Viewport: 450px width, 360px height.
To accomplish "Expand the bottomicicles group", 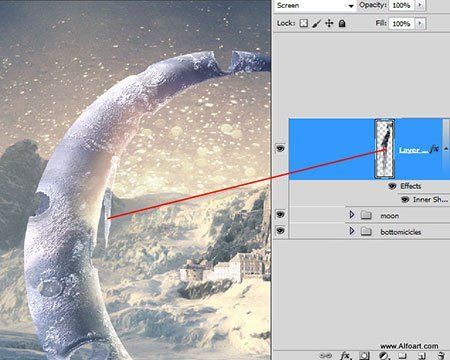I will 352,231.
